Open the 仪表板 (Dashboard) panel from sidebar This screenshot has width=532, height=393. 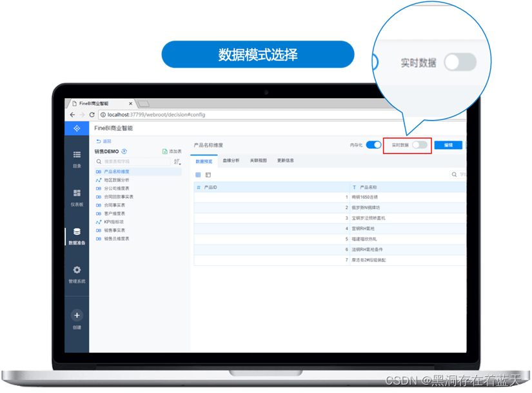pyautogui.click(x=77, y=194)
